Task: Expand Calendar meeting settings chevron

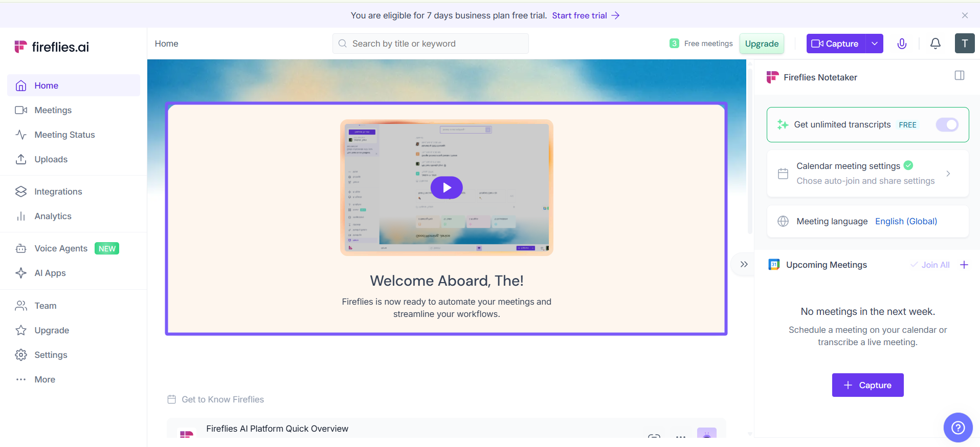Action: 948,174
